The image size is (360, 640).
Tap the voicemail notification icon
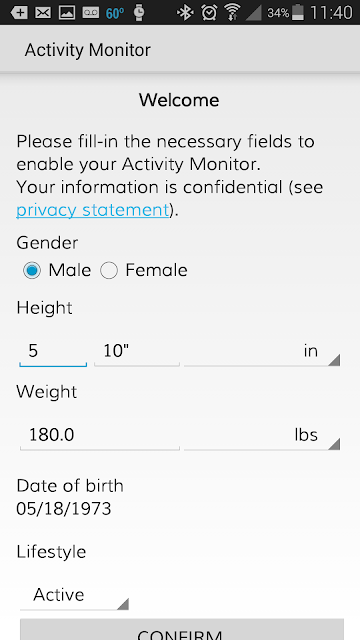(x=90, y=13)
